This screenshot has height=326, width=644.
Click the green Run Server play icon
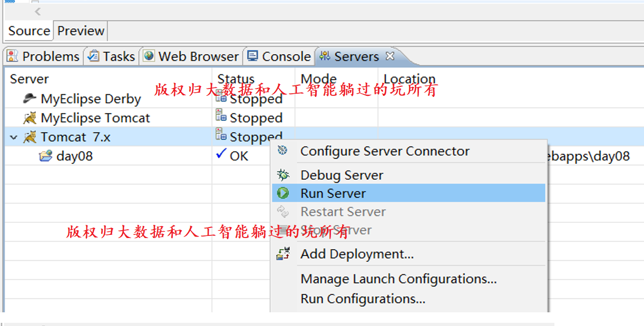tap(283, 193)
